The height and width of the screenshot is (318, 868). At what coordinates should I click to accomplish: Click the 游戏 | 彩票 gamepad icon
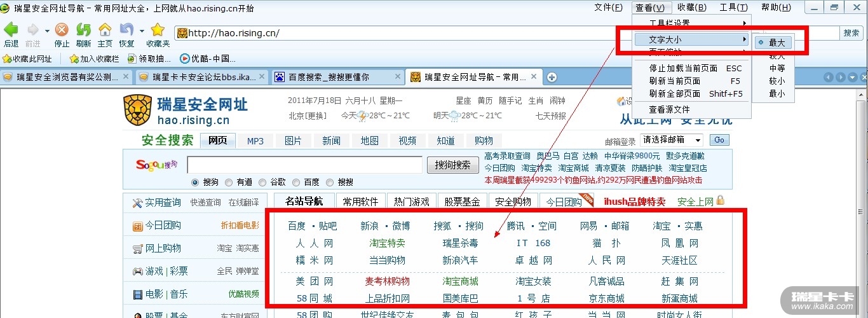(137, 272)
